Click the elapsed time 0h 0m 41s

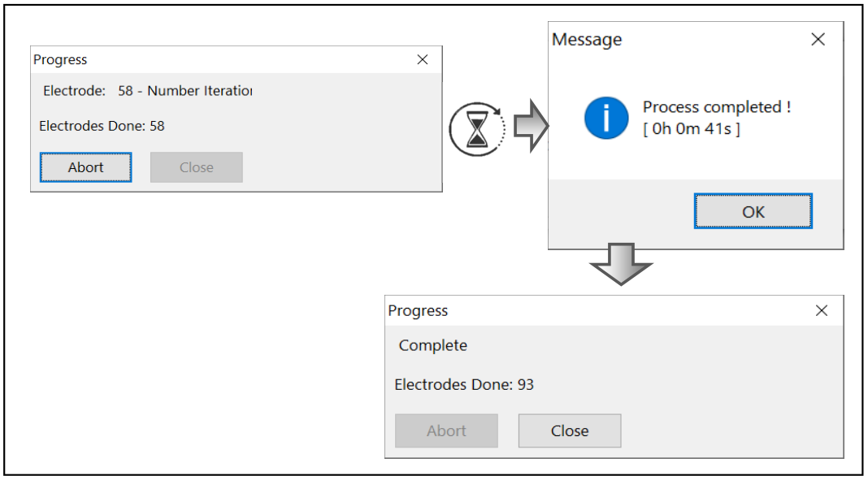point(692,130)
